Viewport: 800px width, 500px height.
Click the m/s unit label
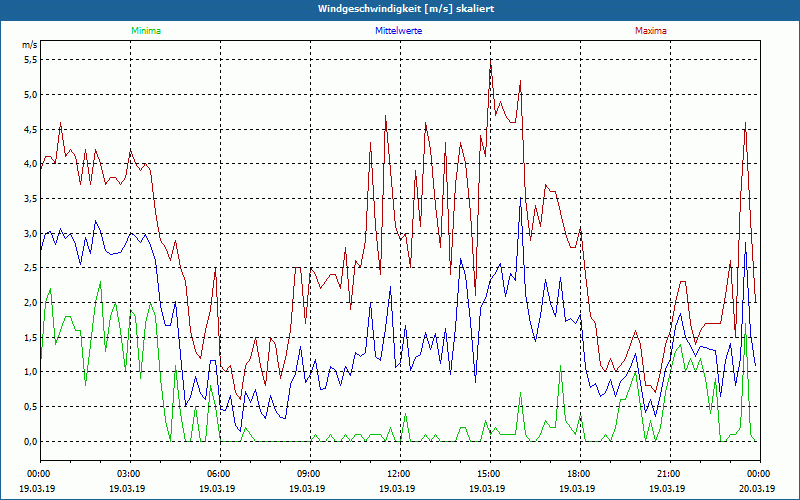coord(30,45)
